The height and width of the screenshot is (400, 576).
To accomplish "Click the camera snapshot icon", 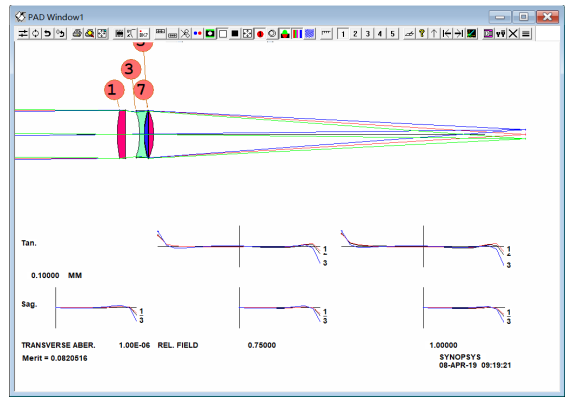I will 210,34.
